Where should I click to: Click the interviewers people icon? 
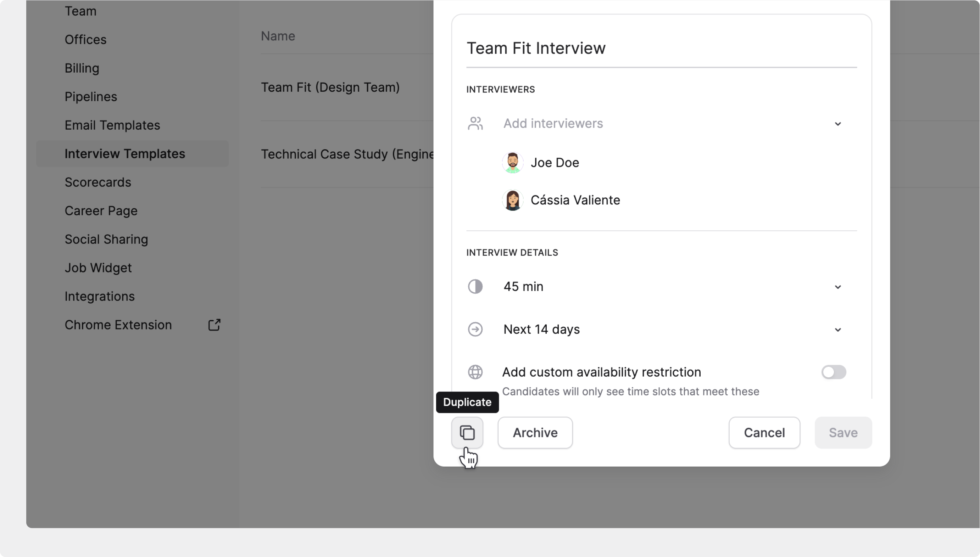(475, 124)
